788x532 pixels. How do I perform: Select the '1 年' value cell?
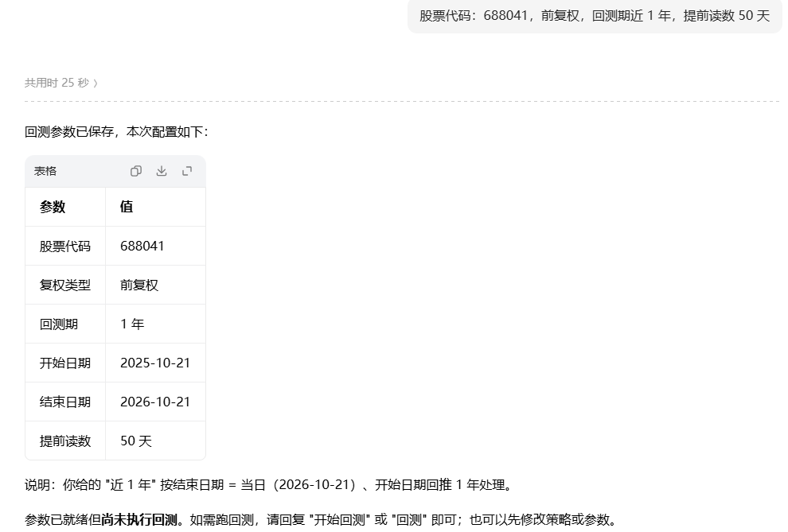click(132, 324)
